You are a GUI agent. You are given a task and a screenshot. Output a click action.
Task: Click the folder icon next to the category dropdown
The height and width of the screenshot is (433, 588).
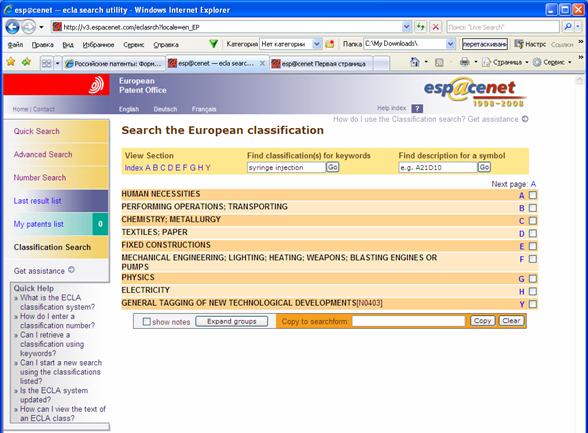pos(330,44)
